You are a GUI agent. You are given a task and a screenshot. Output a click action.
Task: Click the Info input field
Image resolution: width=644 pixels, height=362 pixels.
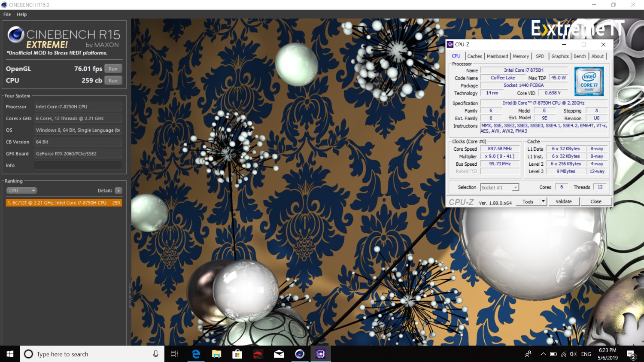[78, 165]
